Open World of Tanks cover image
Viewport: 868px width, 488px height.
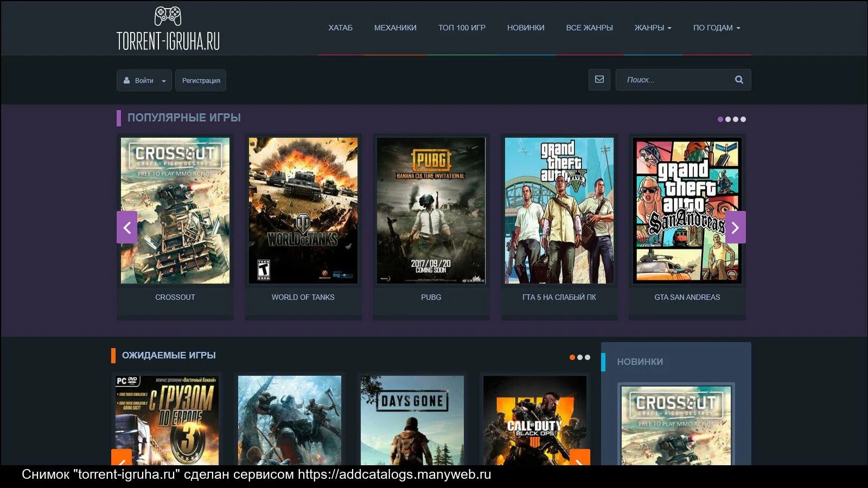coord(303,210)
